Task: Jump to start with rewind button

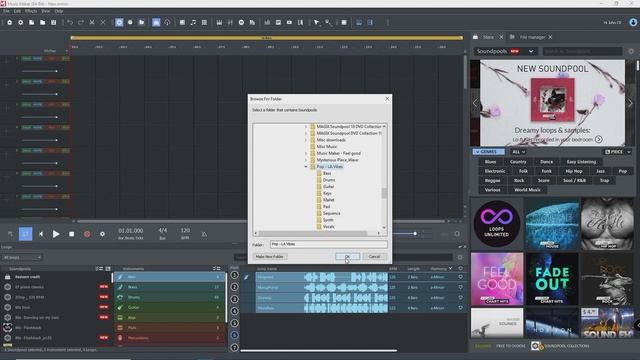Action: [41, 234]
